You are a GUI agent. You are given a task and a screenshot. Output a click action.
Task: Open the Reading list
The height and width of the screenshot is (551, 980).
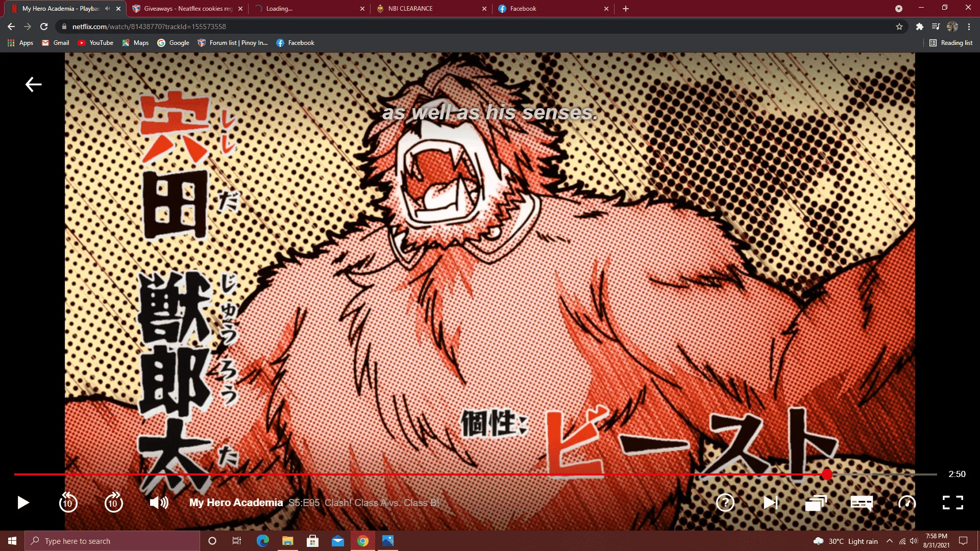[x=951, y=43]
